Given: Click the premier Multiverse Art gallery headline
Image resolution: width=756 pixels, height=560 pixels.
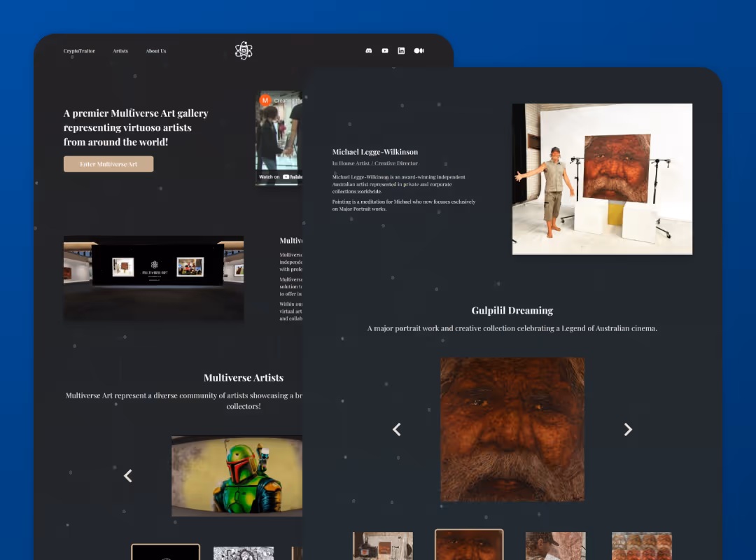Looking at the screenshot, I should 136,127.
